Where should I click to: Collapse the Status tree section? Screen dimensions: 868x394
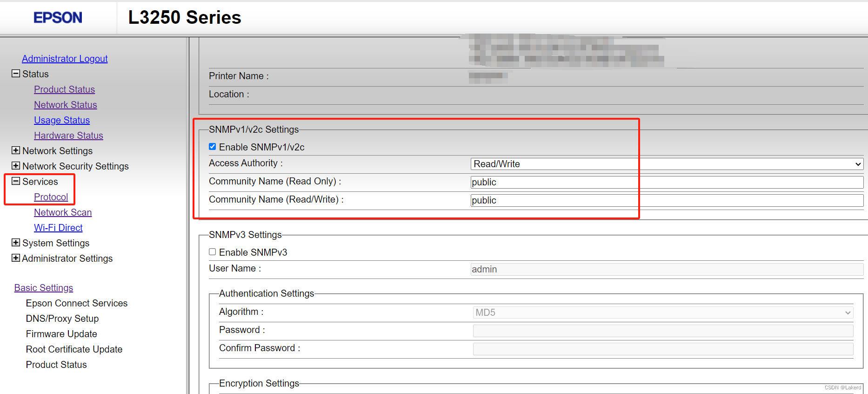(x=16, y=74)
